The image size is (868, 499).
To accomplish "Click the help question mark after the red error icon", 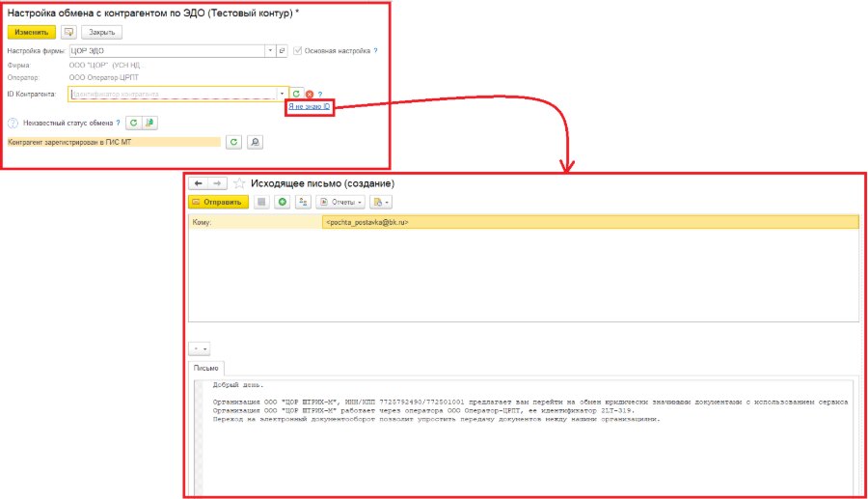I will pos(320,95).
